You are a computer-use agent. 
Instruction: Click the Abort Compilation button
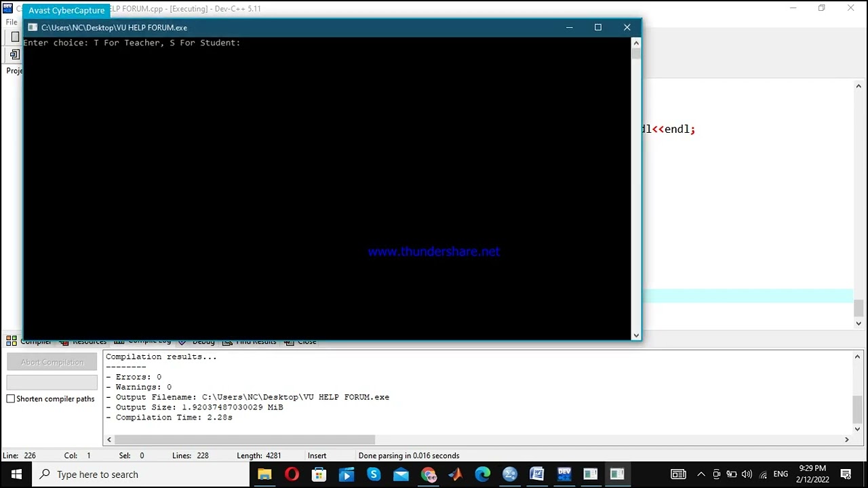pyautogui.click(x=52, y=362)
